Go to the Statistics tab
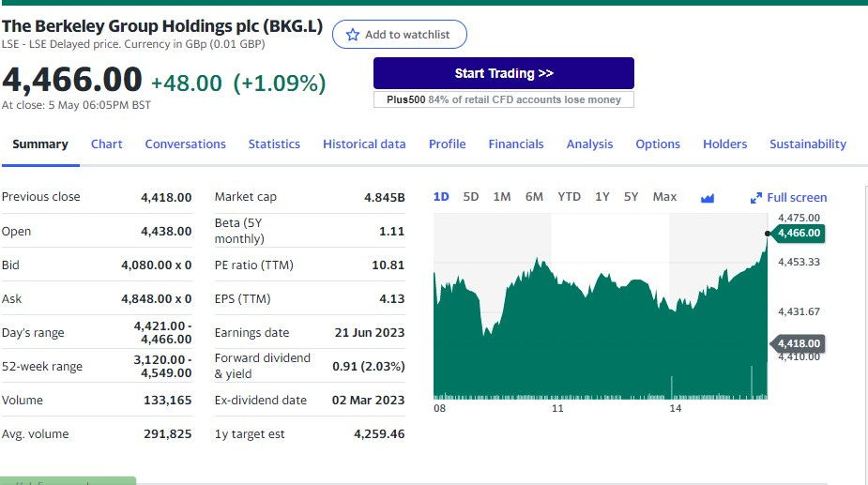This screenshot has height=485, width=868. click(x=274, y=144)
